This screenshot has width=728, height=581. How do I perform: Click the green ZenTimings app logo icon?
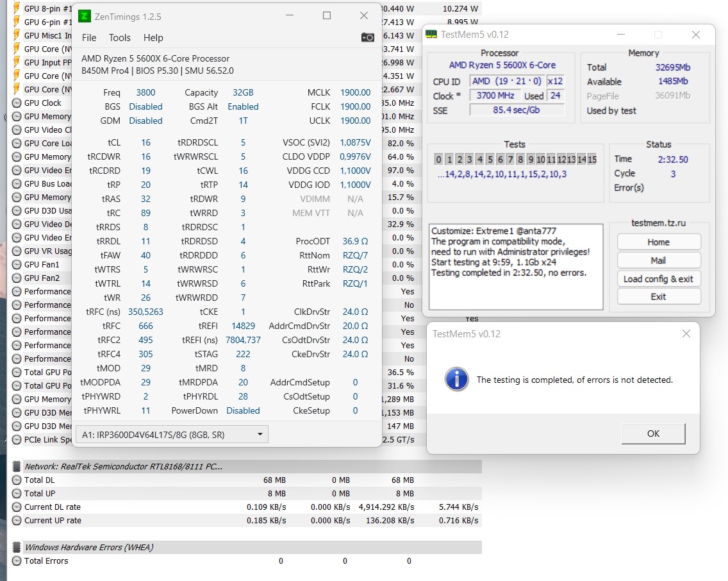point(84,16)
